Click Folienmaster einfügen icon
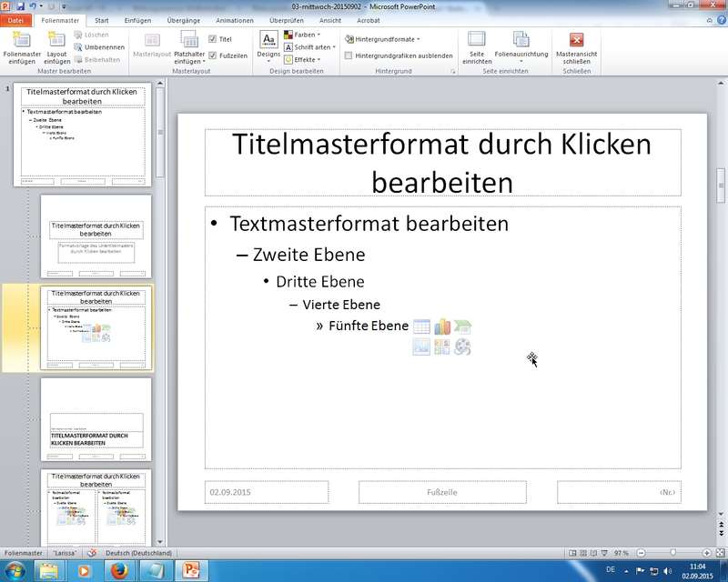 point(22,40)
